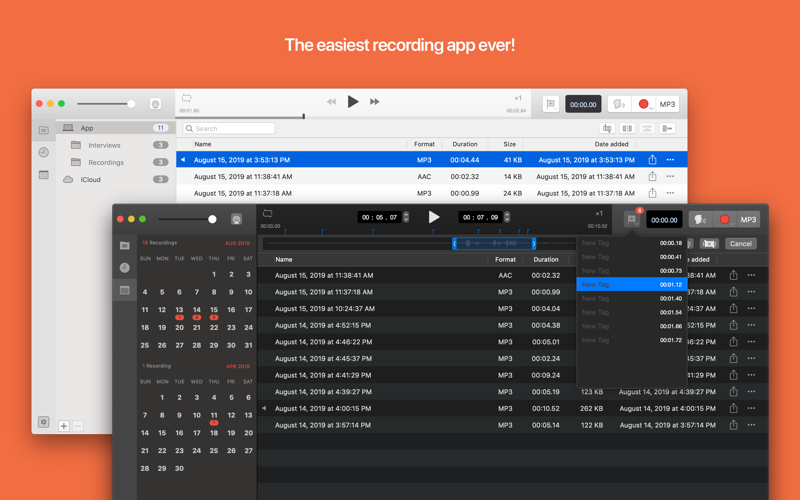Apply trim with the crop icon button
This screenshot has height=500, width=800.
coord(709,244)
